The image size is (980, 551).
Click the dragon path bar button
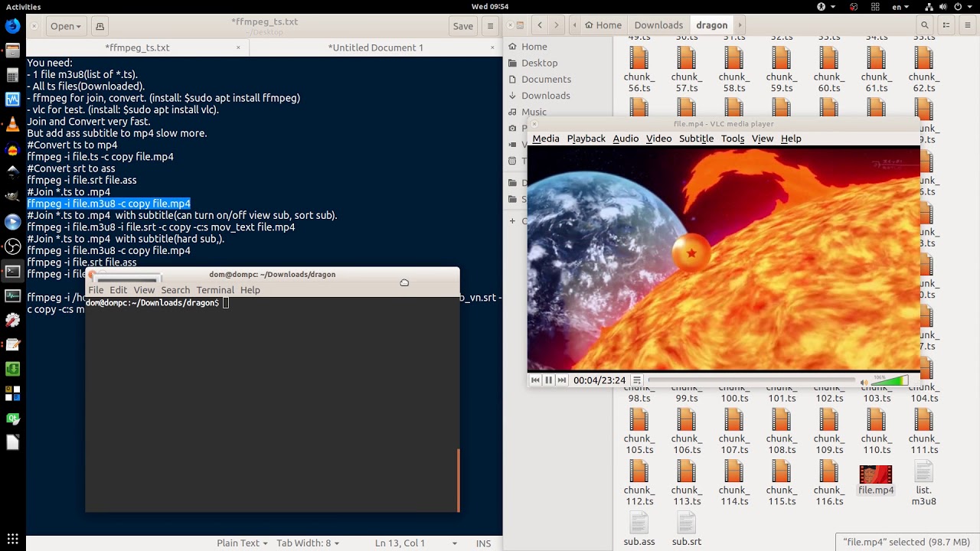tap(711, 25)
